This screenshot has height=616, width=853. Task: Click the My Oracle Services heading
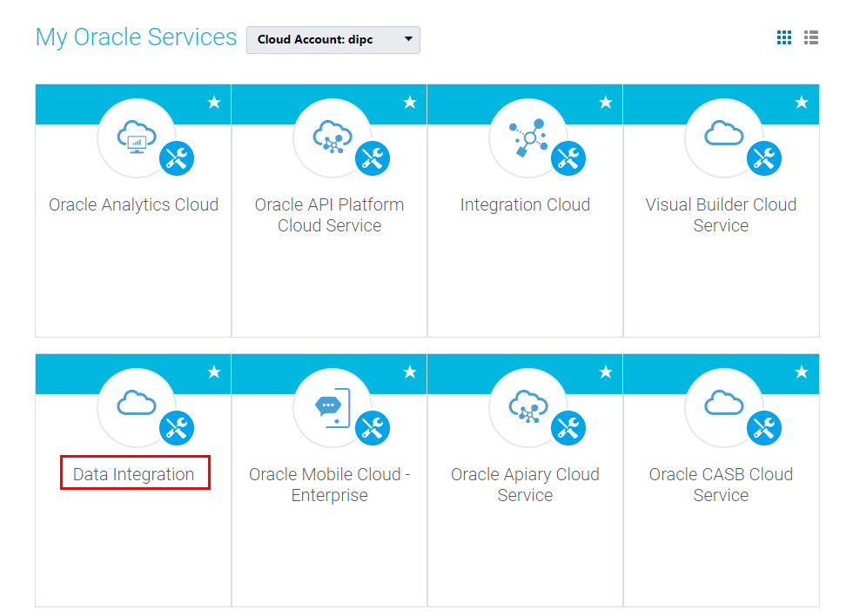[x=136, y=37]
